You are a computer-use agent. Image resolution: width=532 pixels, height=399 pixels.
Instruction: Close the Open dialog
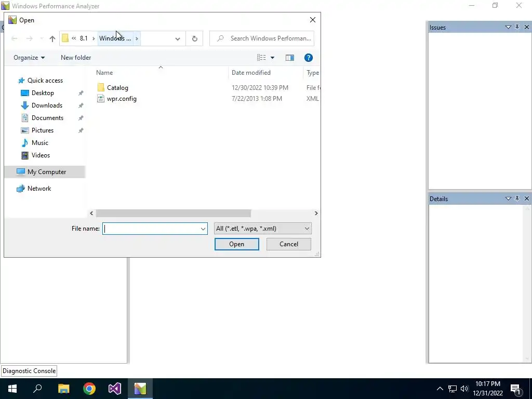click(x=312, y=20)
